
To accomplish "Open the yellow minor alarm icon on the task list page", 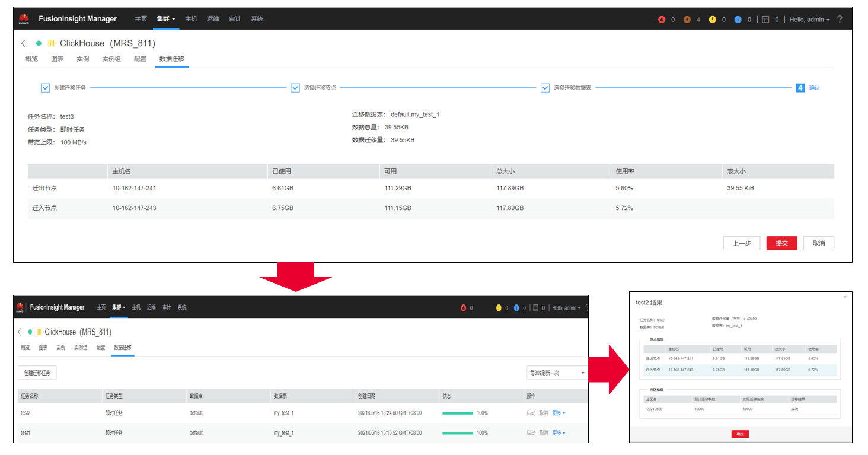I will point(499,308).
